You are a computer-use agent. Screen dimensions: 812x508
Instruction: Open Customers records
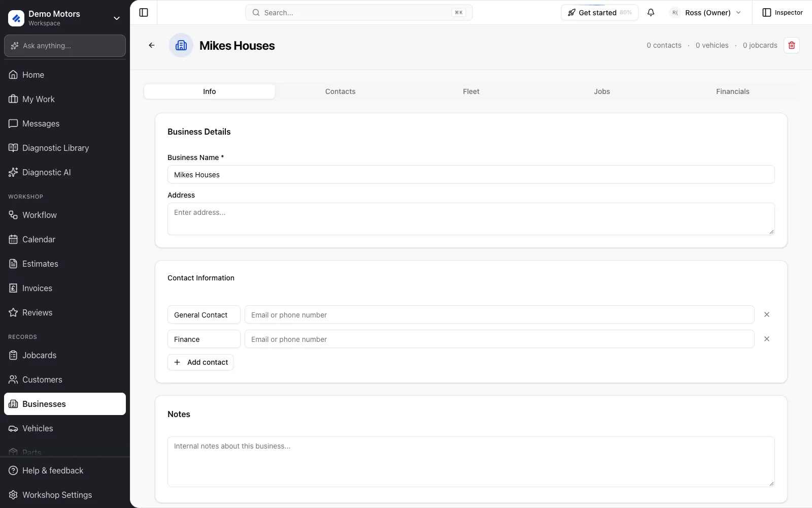(x=65, y=379)
